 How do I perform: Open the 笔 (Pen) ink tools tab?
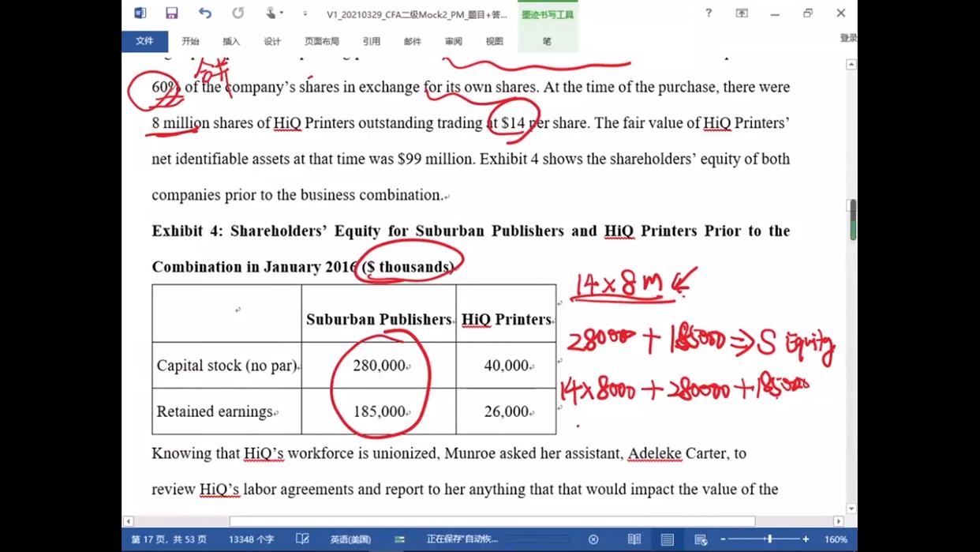click(547, 41)
